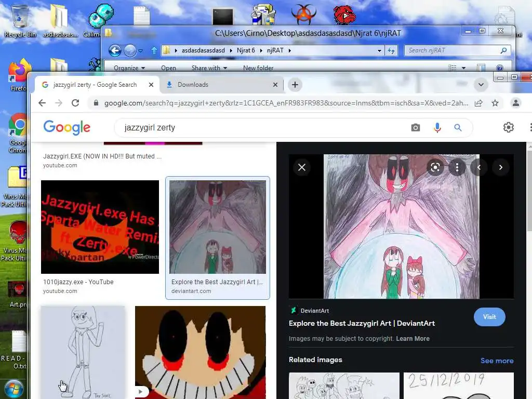The height and width of the screenshot is (399, 532).
Task: Open Recycle Bin desktop icon
Action: point(20,20)
